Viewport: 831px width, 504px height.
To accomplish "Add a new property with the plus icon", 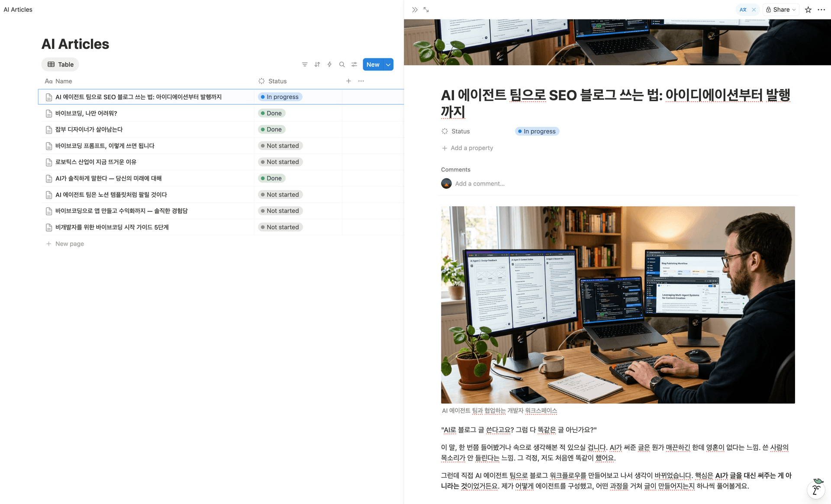I will (349, 81).
